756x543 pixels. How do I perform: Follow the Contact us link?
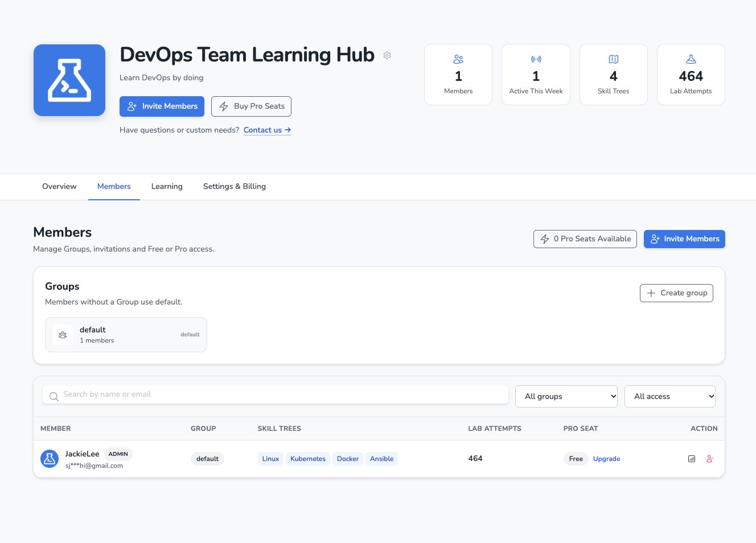pyautogui.click(x=268, y=130)
